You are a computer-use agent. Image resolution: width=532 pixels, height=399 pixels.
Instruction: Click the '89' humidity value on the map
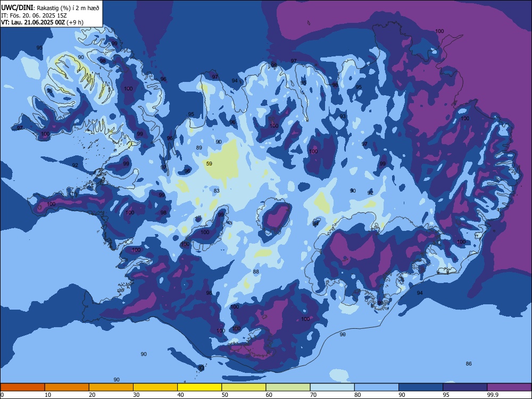tap(199, 147)
